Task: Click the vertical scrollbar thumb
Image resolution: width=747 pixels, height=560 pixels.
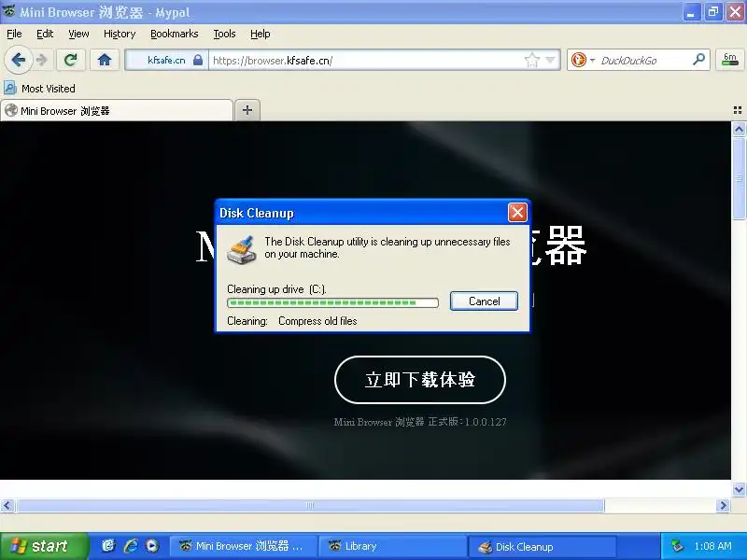Action: pos(739,178)
